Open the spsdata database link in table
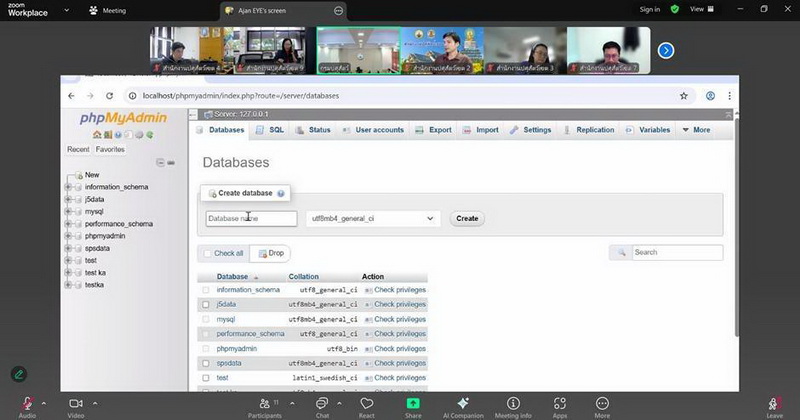800x420 pixels. (x=229, y=363)
